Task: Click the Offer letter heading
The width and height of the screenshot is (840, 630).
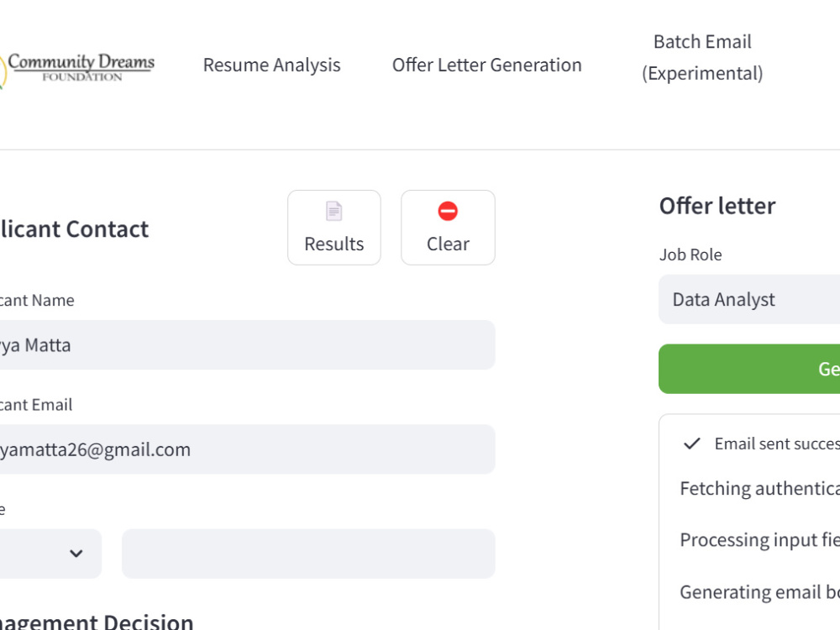Action: pyautogui.click(x=717, y=207)
